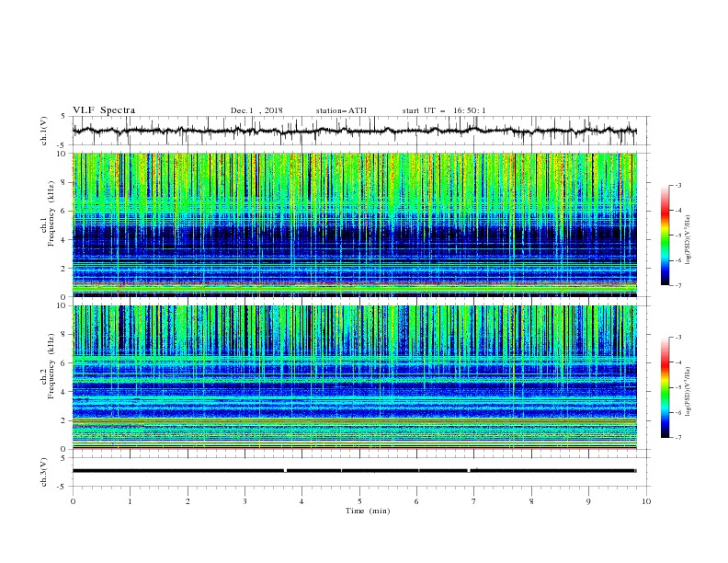Click time axis tick label "3"
This screenshot has height=563, width=728.
[x=245, y=501]
